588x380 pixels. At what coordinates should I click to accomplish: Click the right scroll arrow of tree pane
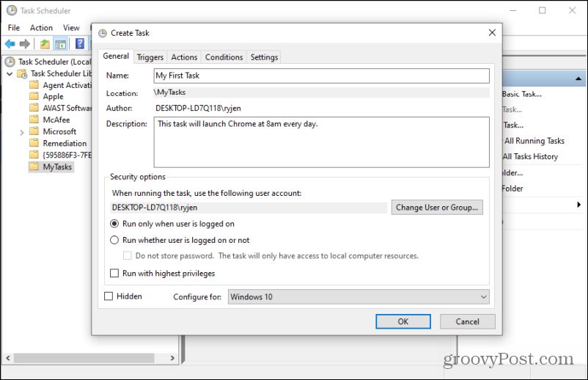click(172, 358)
